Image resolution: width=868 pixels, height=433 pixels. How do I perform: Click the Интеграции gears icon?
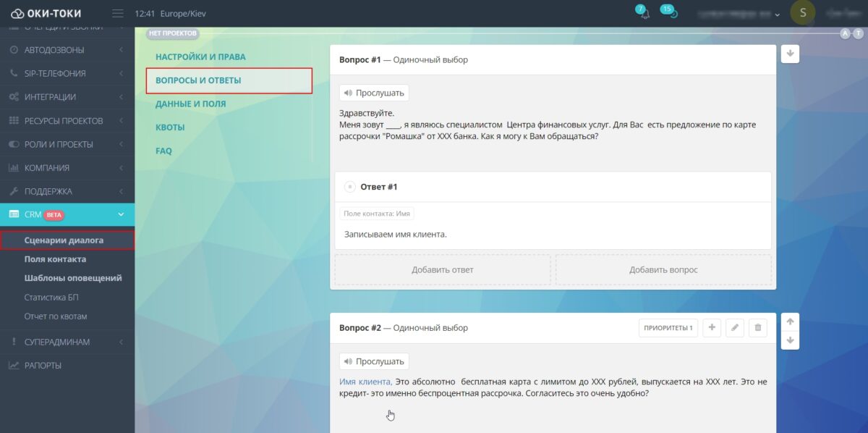point(14,97)
